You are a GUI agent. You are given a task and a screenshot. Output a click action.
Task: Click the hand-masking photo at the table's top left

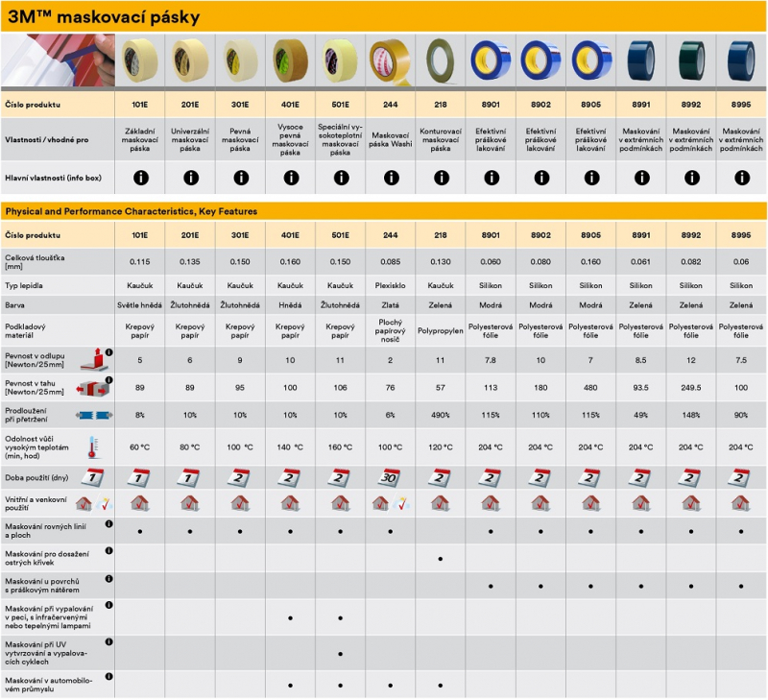pos(58,60)
